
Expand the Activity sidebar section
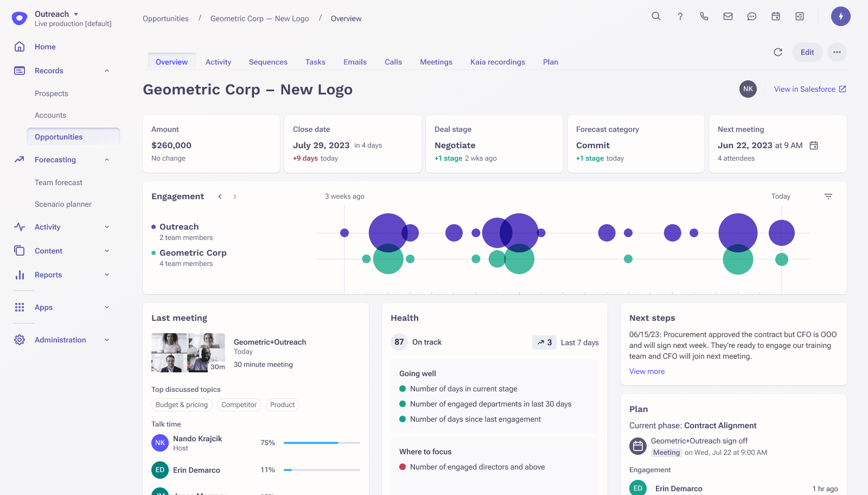click(x=107, y=227)
